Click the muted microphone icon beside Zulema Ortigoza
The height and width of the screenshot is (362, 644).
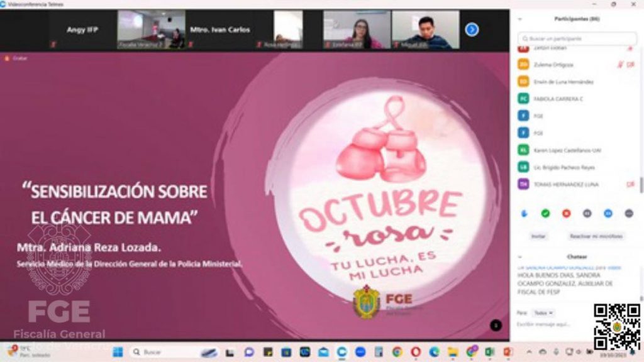pyautogui.click(x=621, y=65)
